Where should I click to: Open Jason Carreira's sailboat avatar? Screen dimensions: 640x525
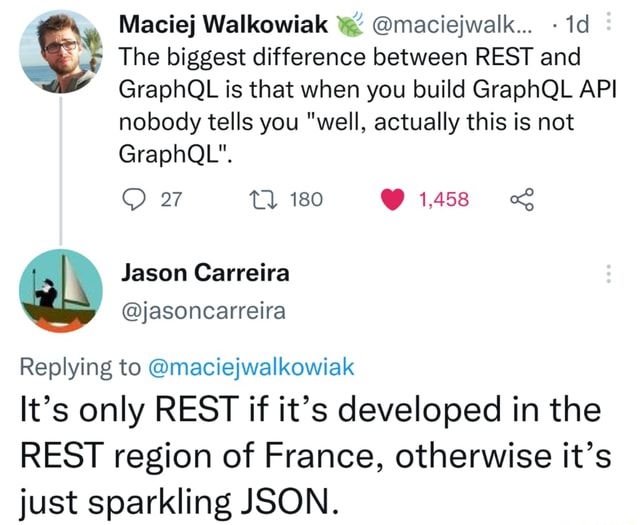(x=61, y=291)
